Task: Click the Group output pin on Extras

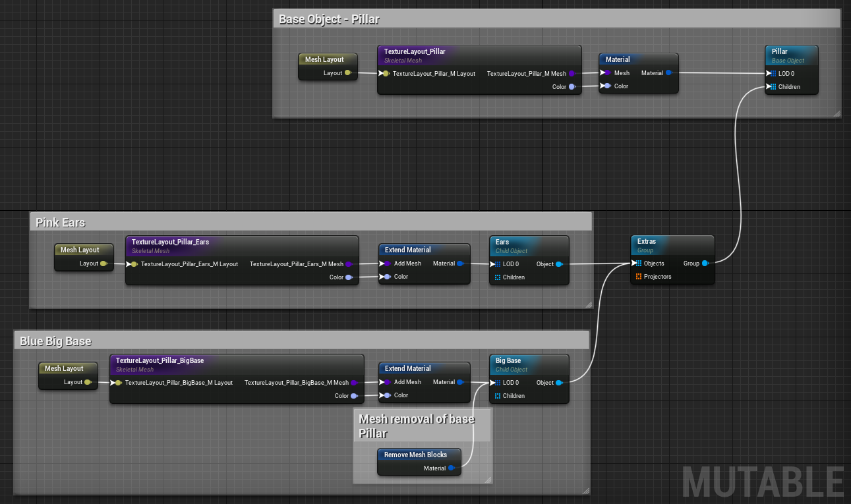Action: tap(705, 264)
